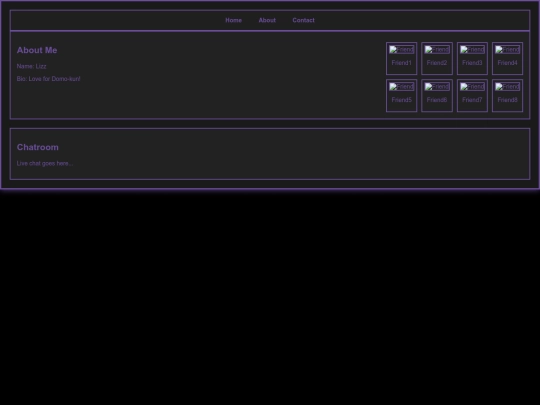Click the 'Name: Lizz' text
Screen dimensions: 540x405
[31, 66]
